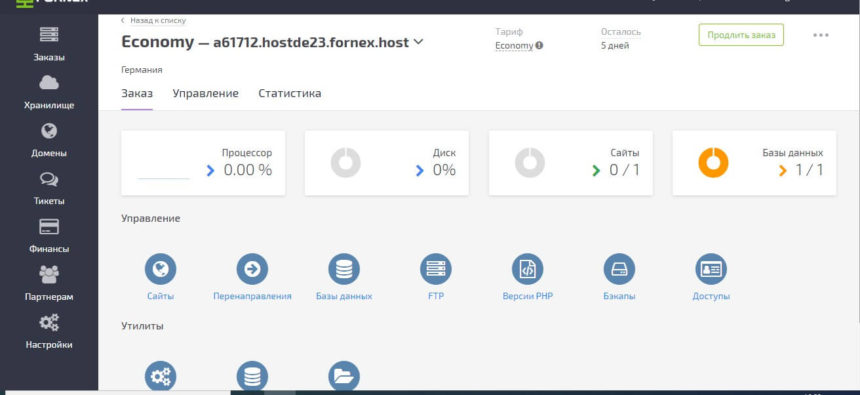Click the Германия location label
Screen dimensions: 860x395
(142, 70)
